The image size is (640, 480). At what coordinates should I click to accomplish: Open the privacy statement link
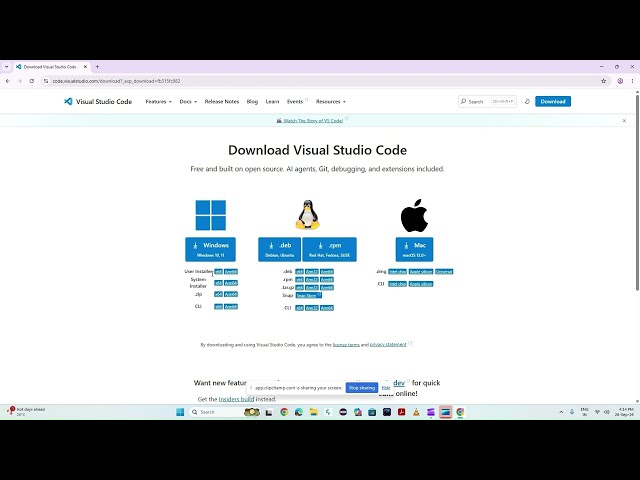coord(388,345)
